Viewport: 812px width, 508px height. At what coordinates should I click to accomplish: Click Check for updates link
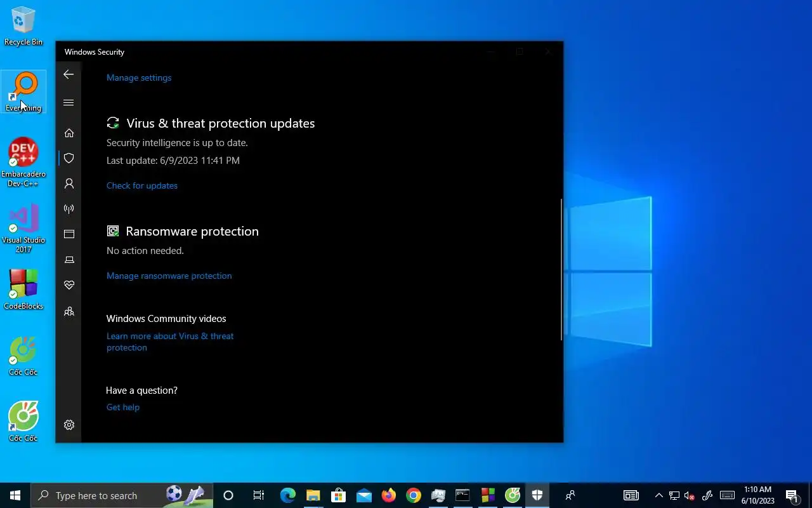point(142,185)
